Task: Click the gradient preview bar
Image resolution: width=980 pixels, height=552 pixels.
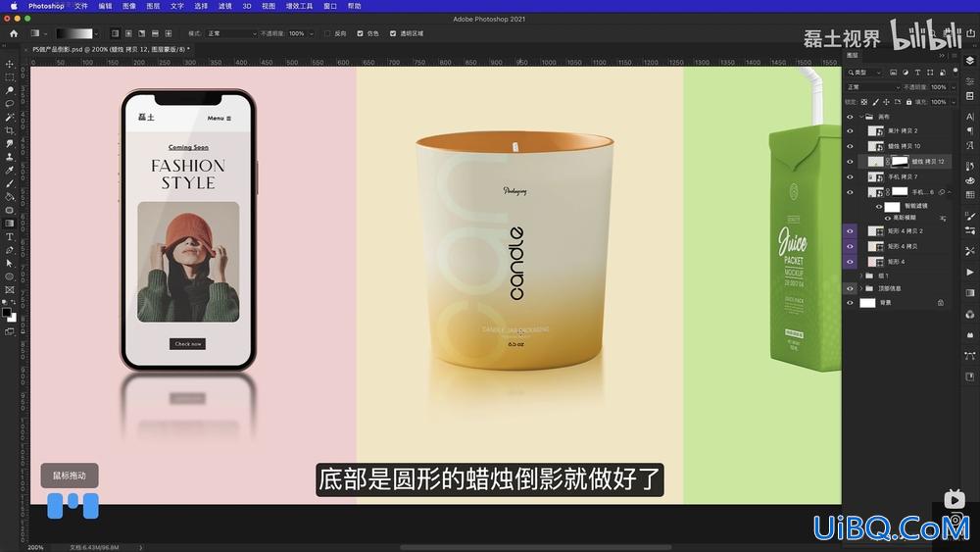Action: point(73,33)
